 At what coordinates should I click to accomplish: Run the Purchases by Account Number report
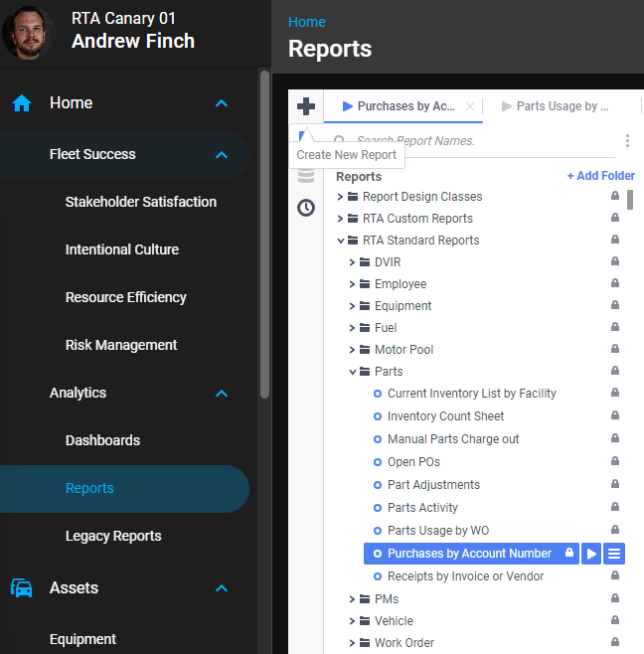[591, 554]
